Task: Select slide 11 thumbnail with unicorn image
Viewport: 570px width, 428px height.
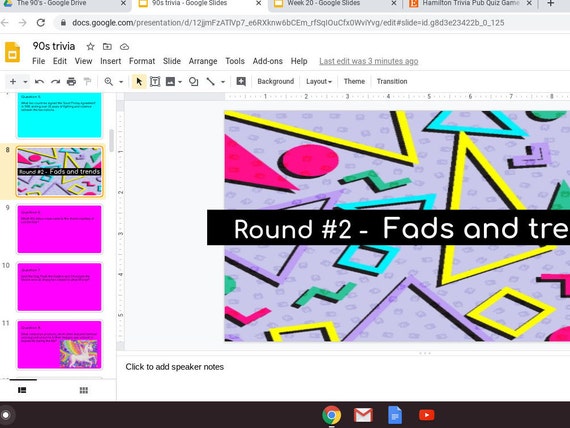Action: (x=60, y=345)
